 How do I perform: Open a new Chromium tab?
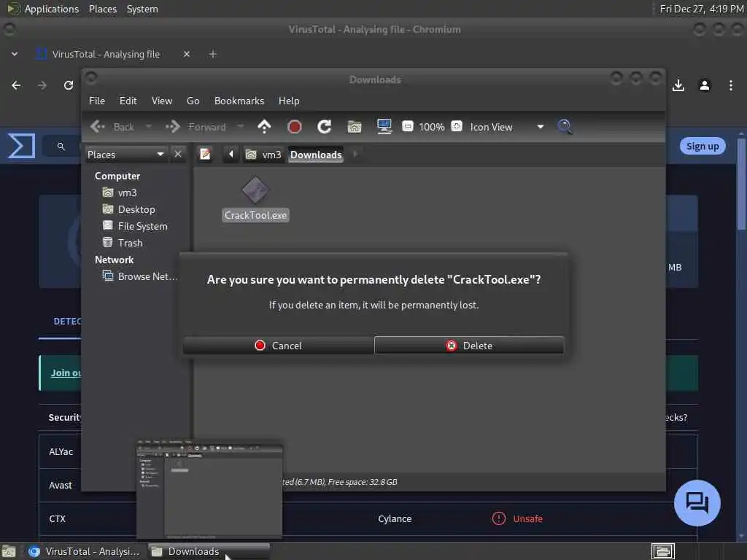pos(213,54)
